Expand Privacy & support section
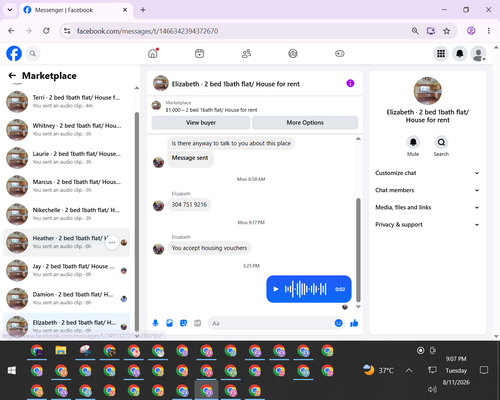 pyautogui.click(x=427, y=225)
